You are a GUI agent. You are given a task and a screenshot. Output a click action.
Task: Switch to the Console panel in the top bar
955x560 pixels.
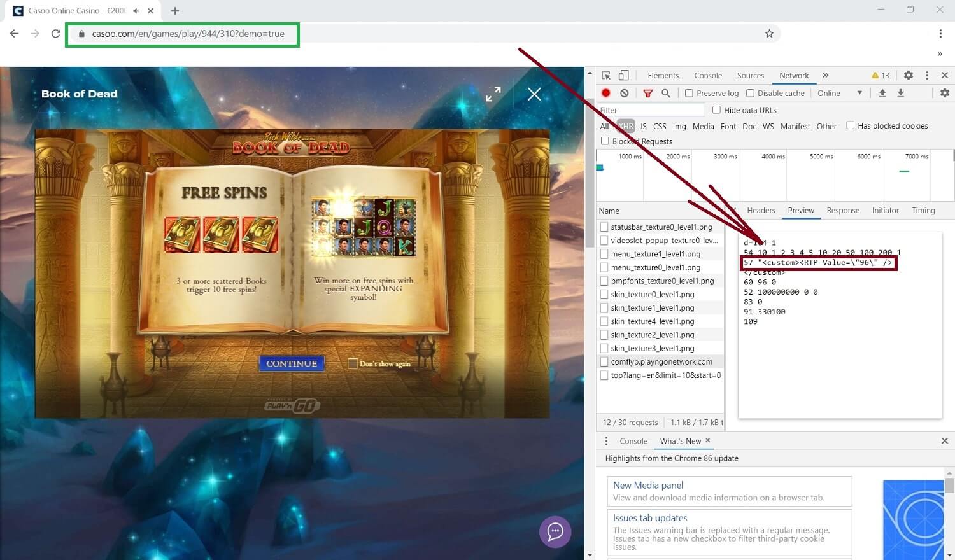pyautogui.click(x=708, y=75)
